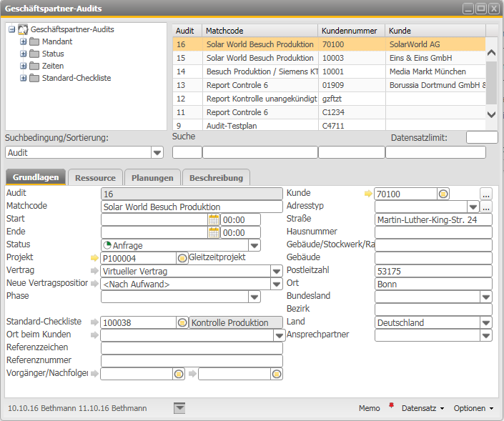Click the grey arrow next to Neue Vertragsposition
Image resolution: width=504 pixels, height=421 pixels.
click(x=94, y=284)
